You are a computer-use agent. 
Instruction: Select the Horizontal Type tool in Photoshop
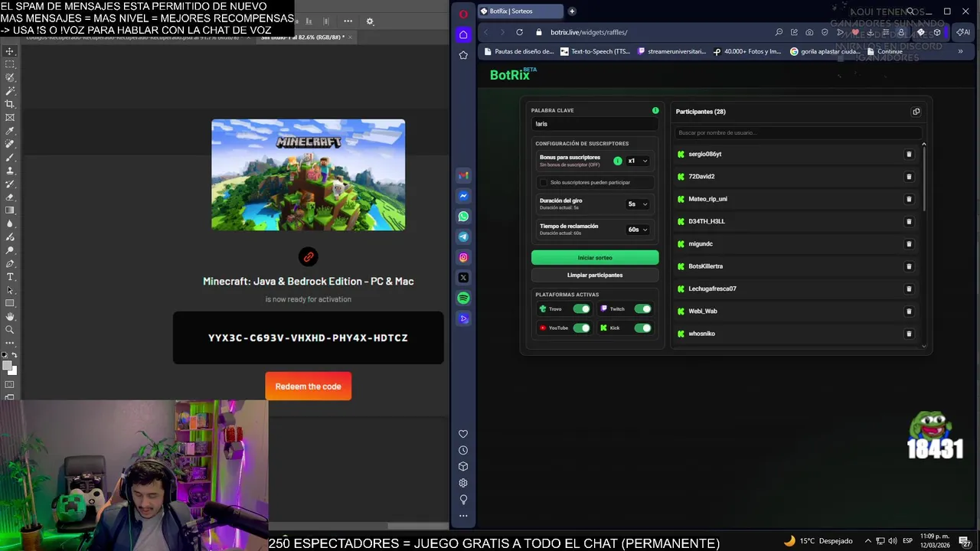pos(10,276)
